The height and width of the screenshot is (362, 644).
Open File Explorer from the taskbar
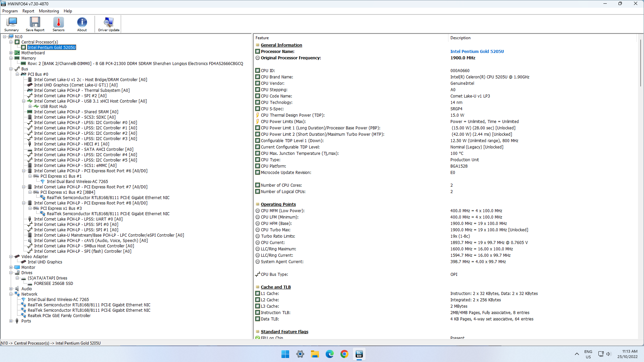coord(315,354)
